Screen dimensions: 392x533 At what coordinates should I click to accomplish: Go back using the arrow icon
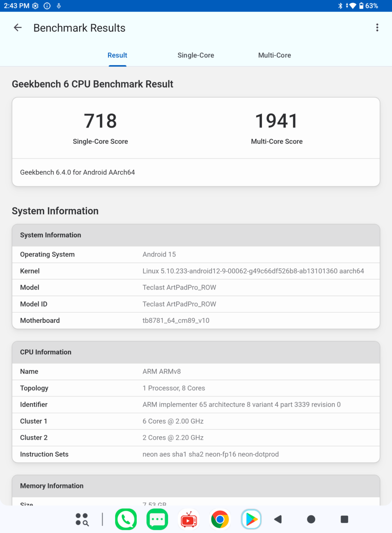point(18,27)
